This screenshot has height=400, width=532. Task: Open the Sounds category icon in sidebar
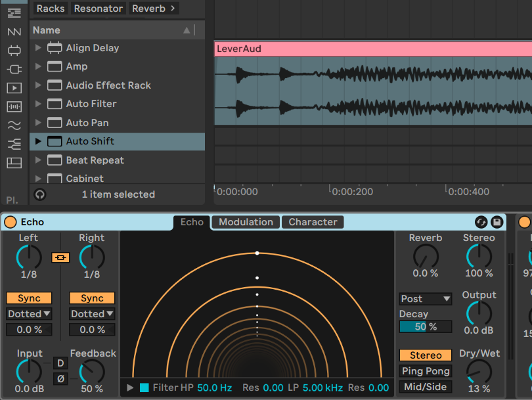14,13
